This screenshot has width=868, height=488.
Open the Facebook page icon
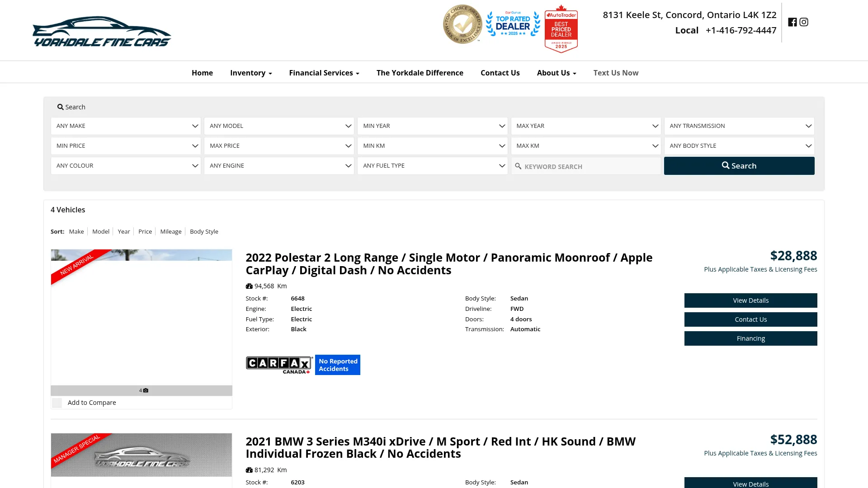[792, 22]
